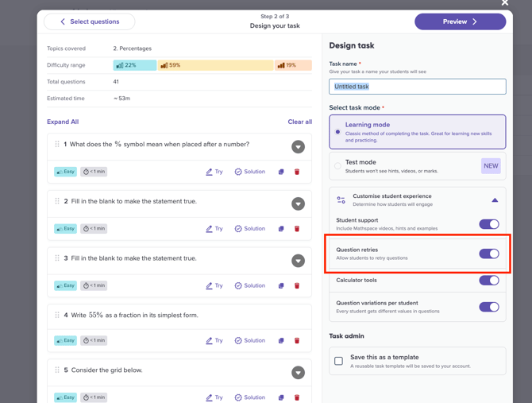Open Solution for question 2

tap(250, 229)
